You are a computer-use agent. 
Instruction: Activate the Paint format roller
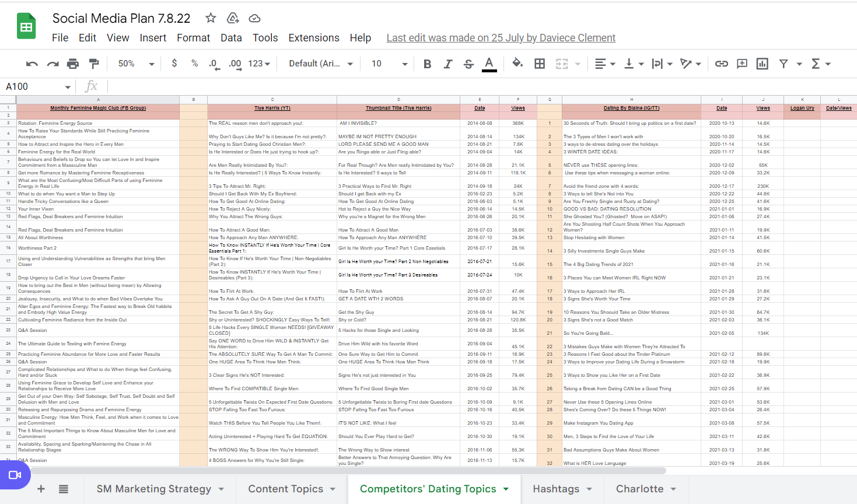point(94,64)
